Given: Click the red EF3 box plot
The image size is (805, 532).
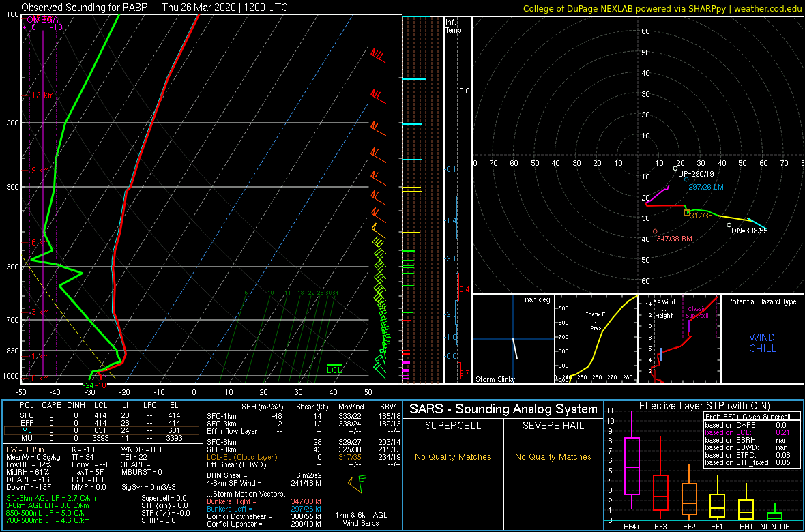Looking at the screenshot, I should (660, 492).
